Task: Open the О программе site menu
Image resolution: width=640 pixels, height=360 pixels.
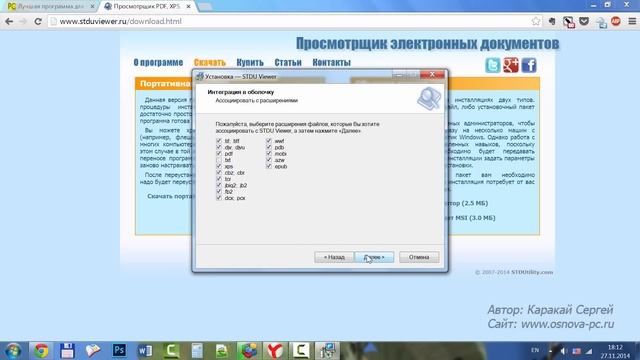Action: click(158, 62)
